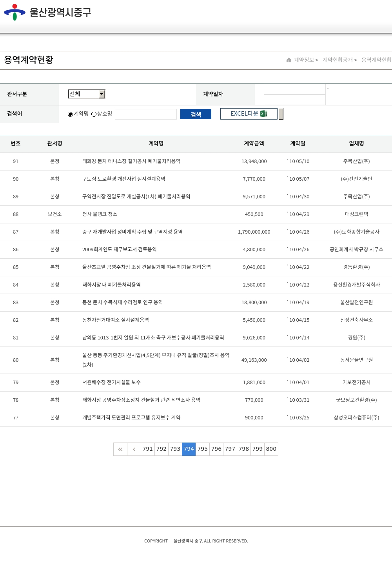Go to page 800

271,449
